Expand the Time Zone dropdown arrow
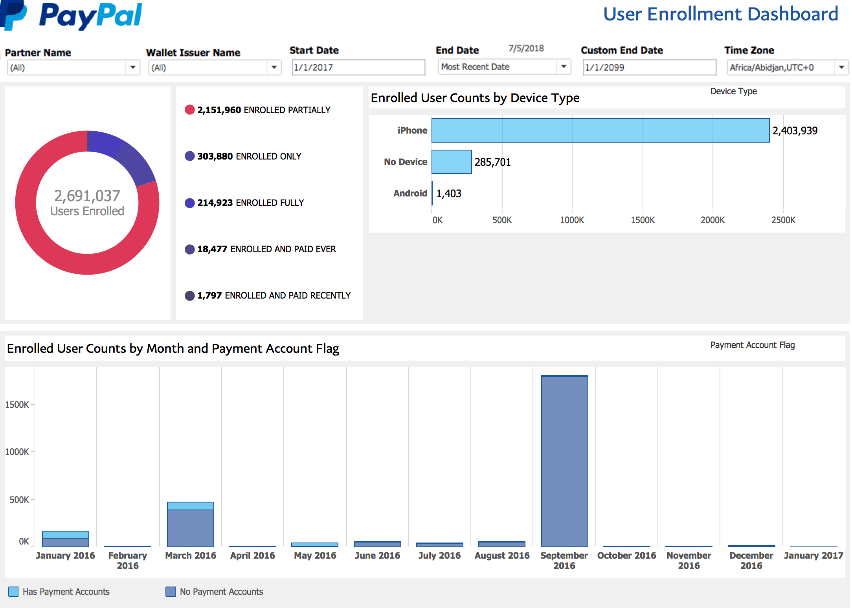Viewport: 852px width, 616px height. point(841,68)
